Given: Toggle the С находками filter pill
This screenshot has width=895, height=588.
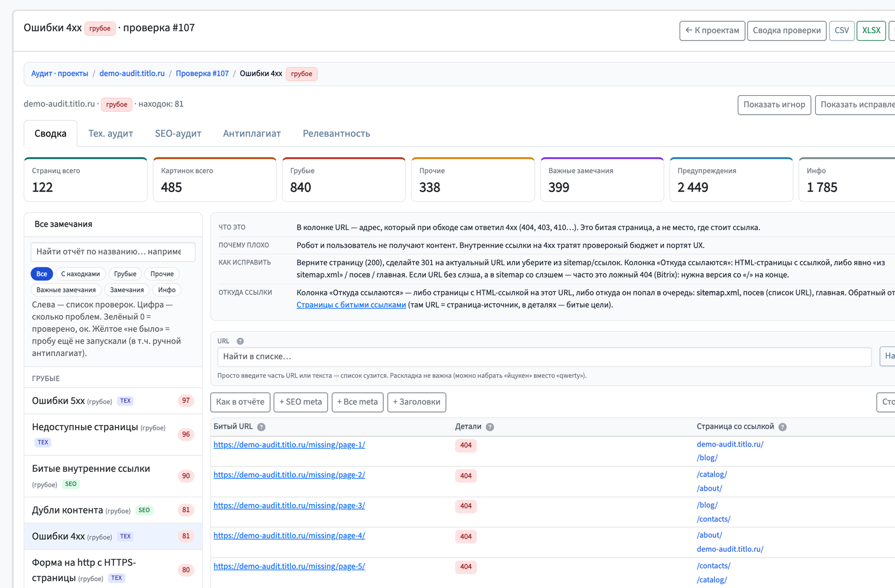Looking at the screenshot, I should point(81,274).
